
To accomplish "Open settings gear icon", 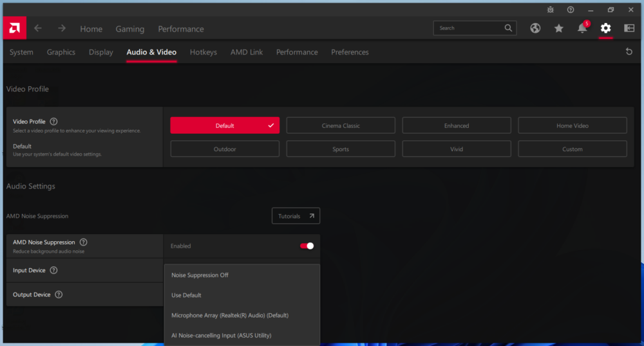I will (x=605, y=28).
